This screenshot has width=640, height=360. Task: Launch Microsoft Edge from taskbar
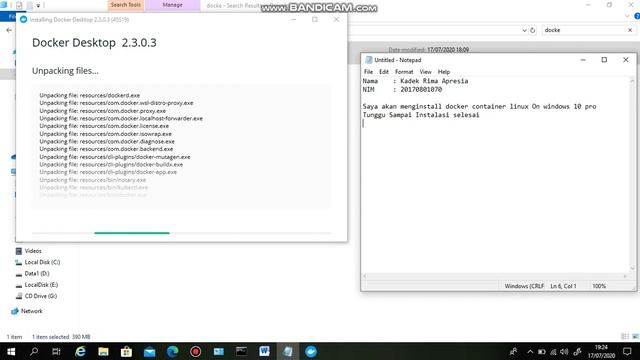[x=172, y=351]
